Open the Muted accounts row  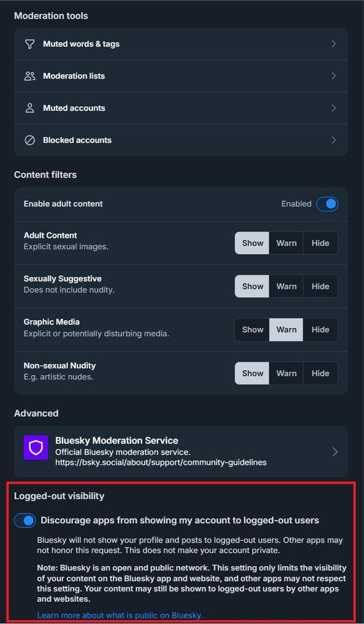pyautogui.click(x=181, y=108)
